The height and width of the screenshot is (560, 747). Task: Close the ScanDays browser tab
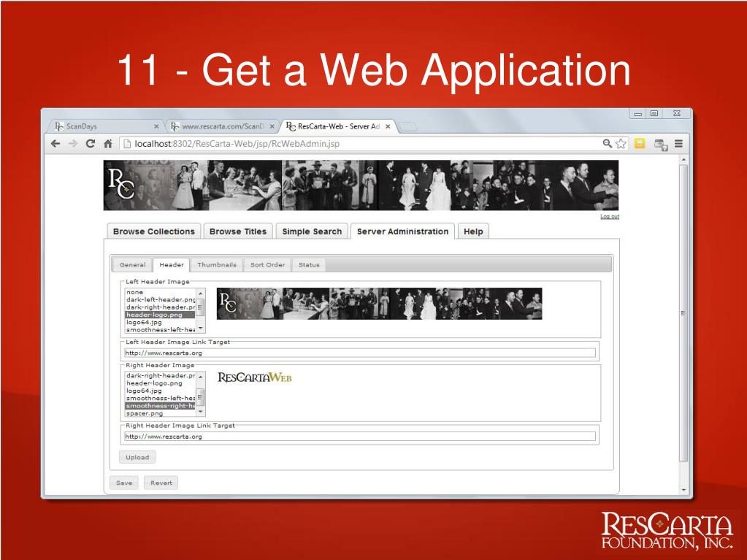pyautogui.click(x=156, y=126)
